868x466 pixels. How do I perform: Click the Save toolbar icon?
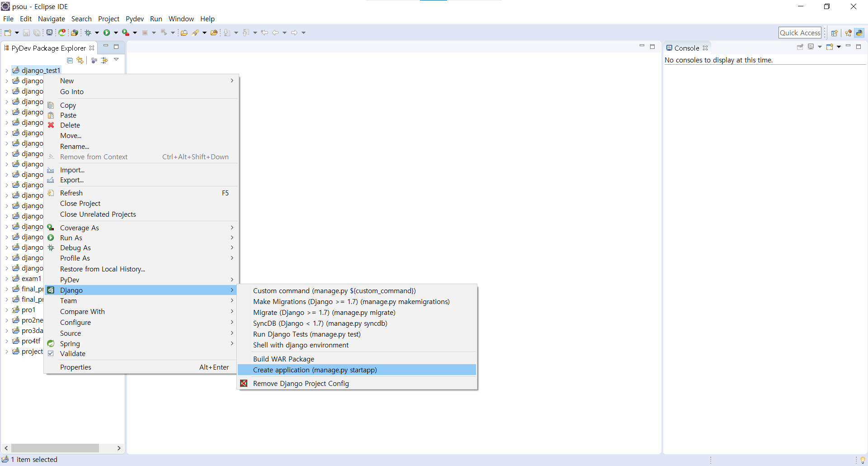(x=26, y=33)
